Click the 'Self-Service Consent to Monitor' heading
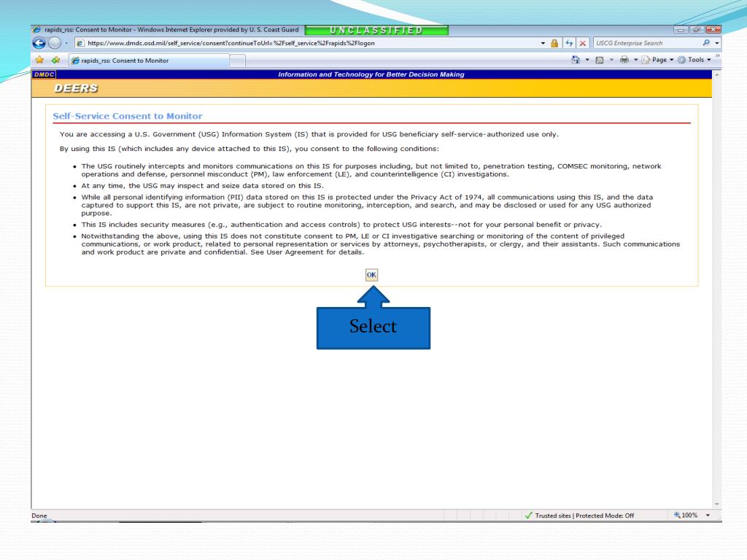The width and height of the screenshot is (747, 560). pos(128,116)
